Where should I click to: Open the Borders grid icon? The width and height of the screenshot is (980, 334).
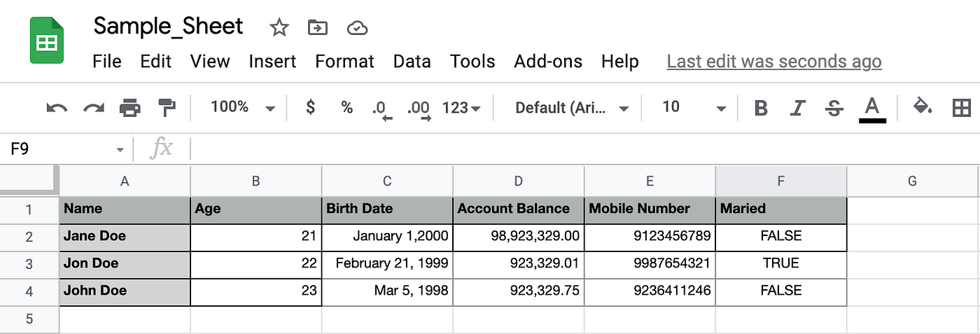tap(961, 108)
